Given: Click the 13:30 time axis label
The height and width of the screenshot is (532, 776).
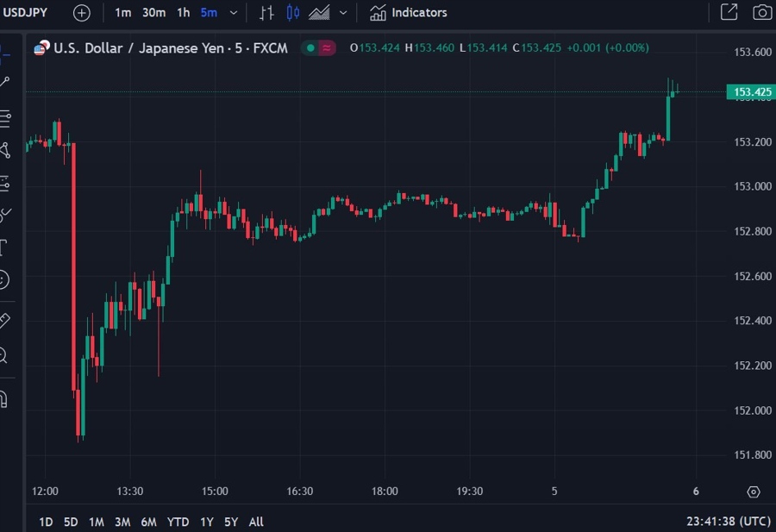Looking at the screenshot, I should (x=130, y=491).
